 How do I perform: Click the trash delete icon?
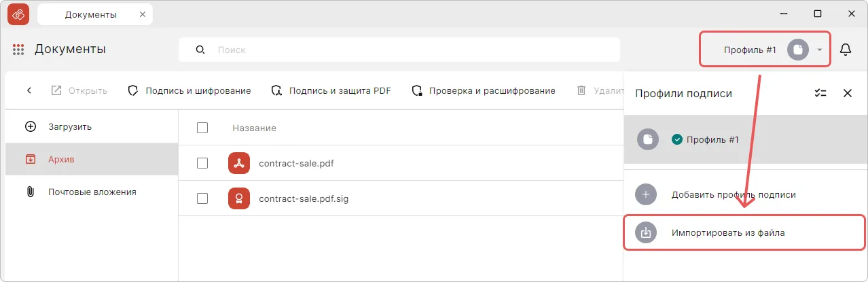point(581,90)
